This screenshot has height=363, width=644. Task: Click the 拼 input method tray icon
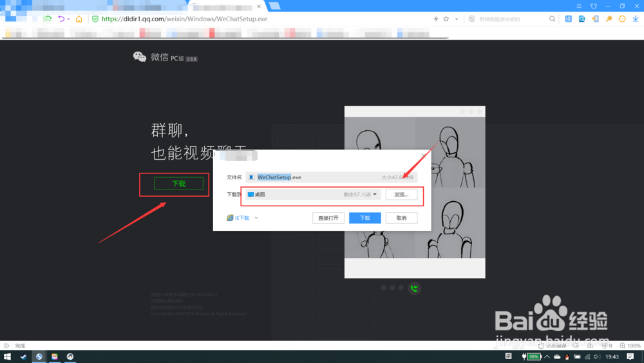[x=509, y=357]
